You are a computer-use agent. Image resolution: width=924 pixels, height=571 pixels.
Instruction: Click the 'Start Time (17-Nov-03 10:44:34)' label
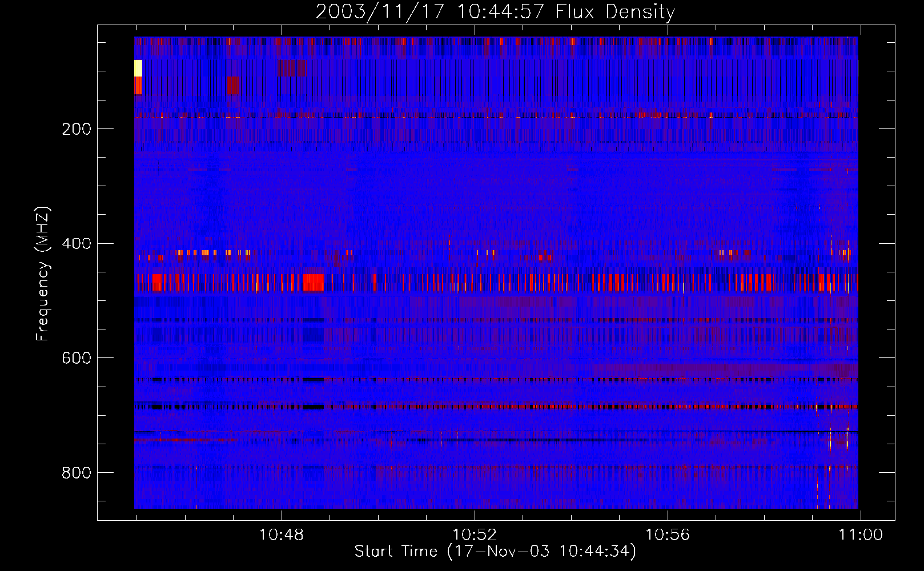(495, 552)
